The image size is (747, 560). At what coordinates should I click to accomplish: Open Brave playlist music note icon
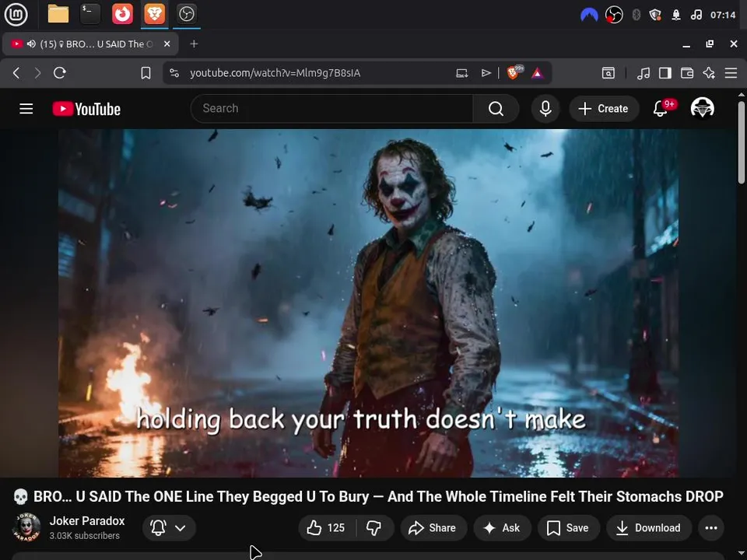click(x=644, y=73)
